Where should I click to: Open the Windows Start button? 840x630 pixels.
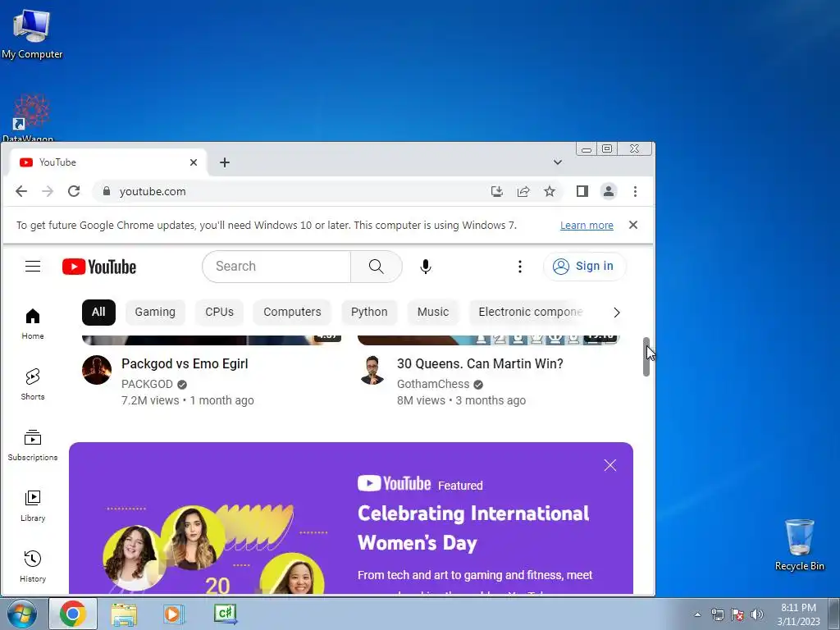point(22,614)
